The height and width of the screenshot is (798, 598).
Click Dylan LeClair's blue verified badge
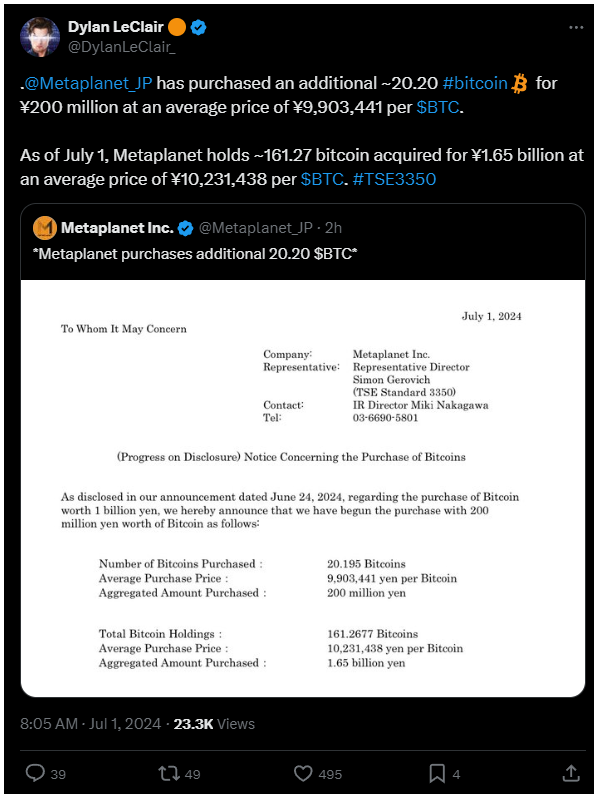[198, 27]
